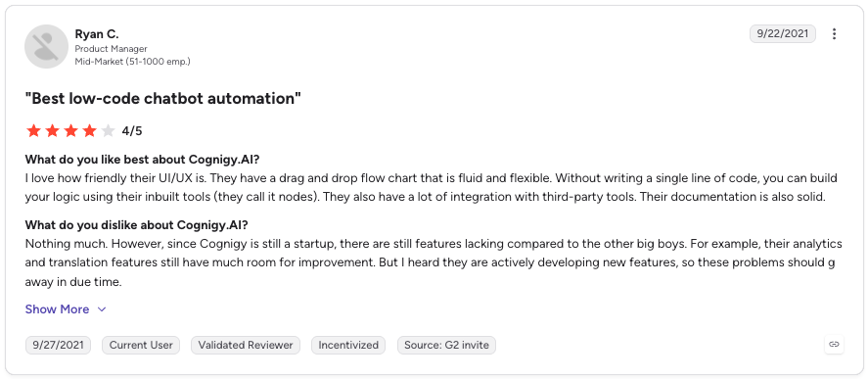Click the second red rating star
The width and height of the screenshot is (868, 379).
point(53,131)
